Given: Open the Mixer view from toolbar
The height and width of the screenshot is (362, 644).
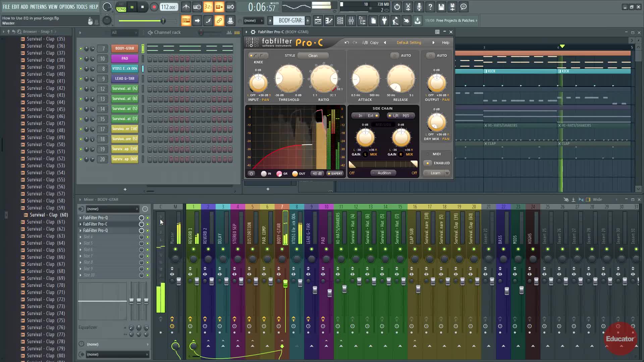Looking at the screenshot, I should (351, 21).
